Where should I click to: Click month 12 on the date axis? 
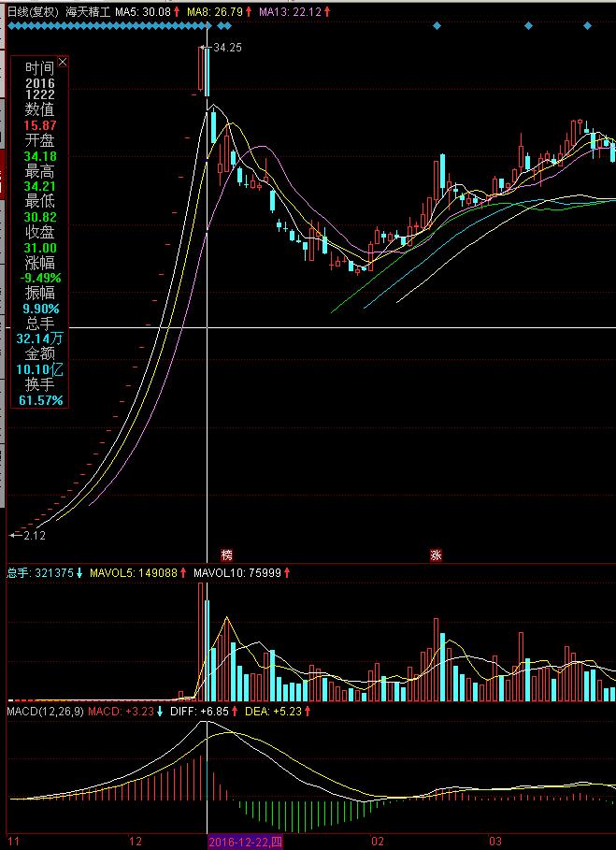tap(136, 842)
